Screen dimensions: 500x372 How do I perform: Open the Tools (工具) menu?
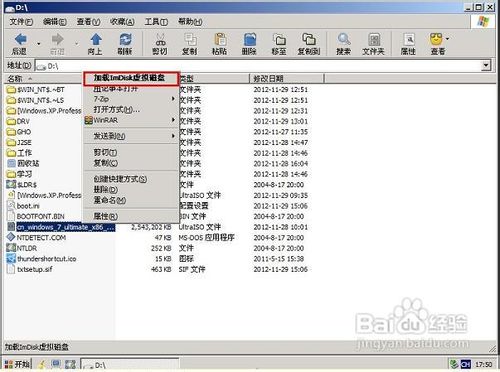click(x=156, y=22)
